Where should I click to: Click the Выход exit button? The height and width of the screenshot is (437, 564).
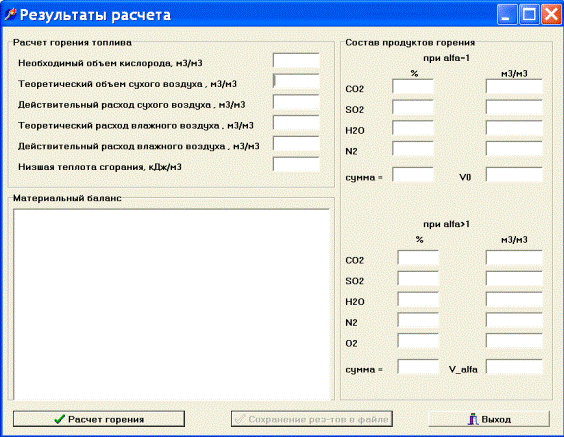click(489, 419)
